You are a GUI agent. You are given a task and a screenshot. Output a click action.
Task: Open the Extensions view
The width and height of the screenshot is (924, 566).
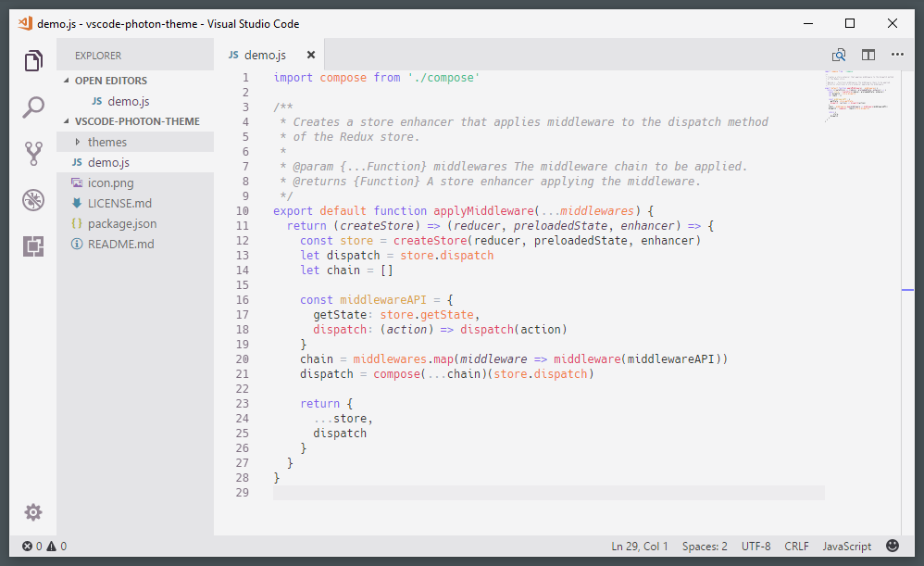tap(33, 245)
